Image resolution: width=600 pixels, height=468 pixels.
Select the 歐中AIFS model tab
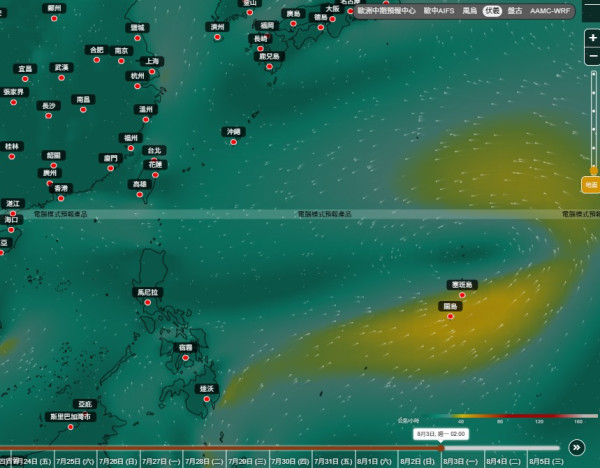(x=439, y=11)
